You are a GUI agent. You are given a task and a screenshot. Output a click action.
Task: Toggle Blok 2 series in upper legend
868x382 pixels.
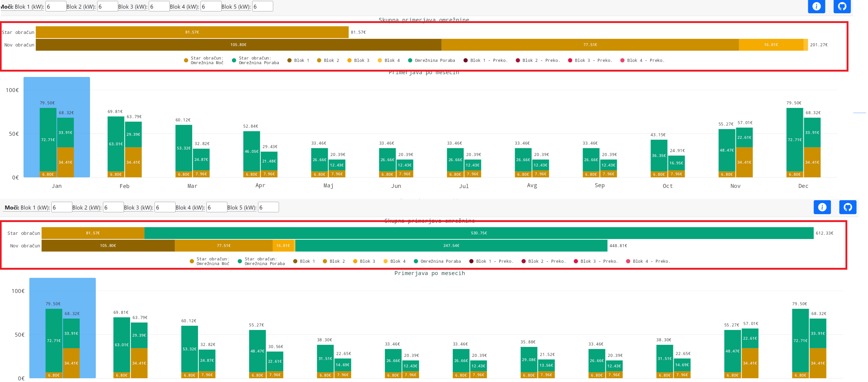click(x=328, y=60)
